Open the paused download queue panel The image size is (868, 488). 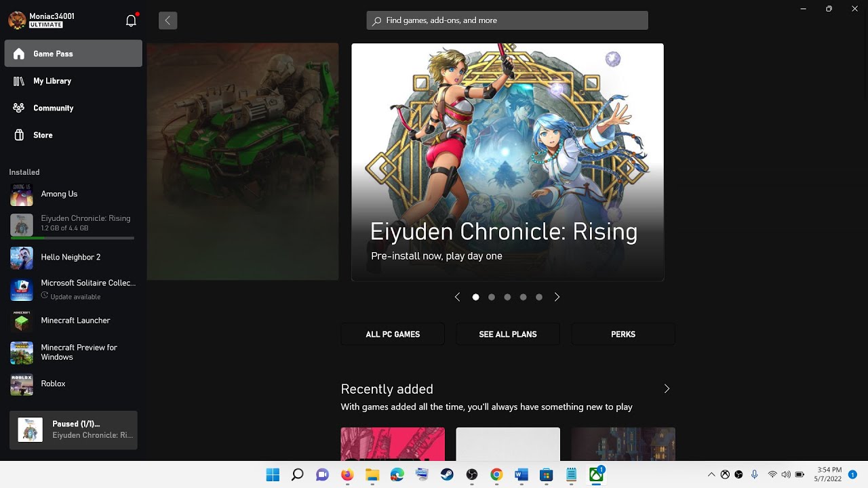coord(73,430)
